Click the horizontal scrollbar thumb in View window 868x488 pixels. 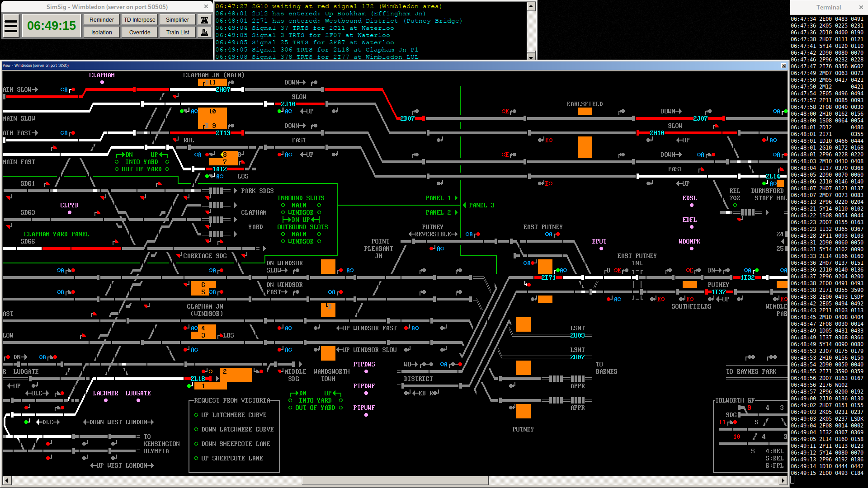point(395,481)
